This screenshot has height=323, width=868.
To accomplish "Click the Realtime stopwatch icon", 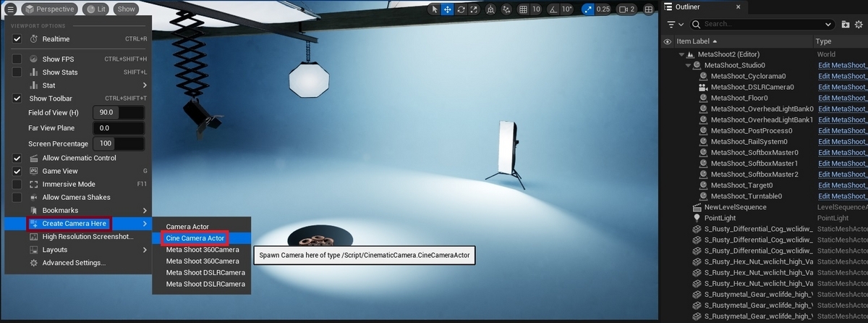I will pos(33,39).
